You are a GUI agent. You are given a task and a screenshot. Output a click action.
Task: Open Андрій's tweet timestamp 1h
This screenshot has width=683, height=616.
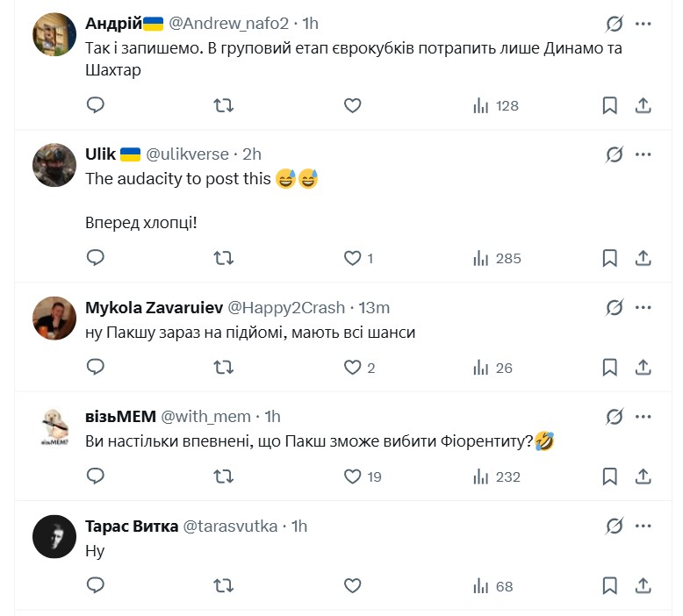click(x=311, y=23)
